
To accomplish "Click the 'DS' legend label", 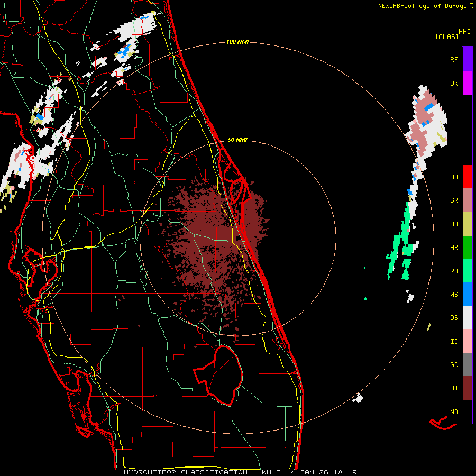I will coord(454,318).
